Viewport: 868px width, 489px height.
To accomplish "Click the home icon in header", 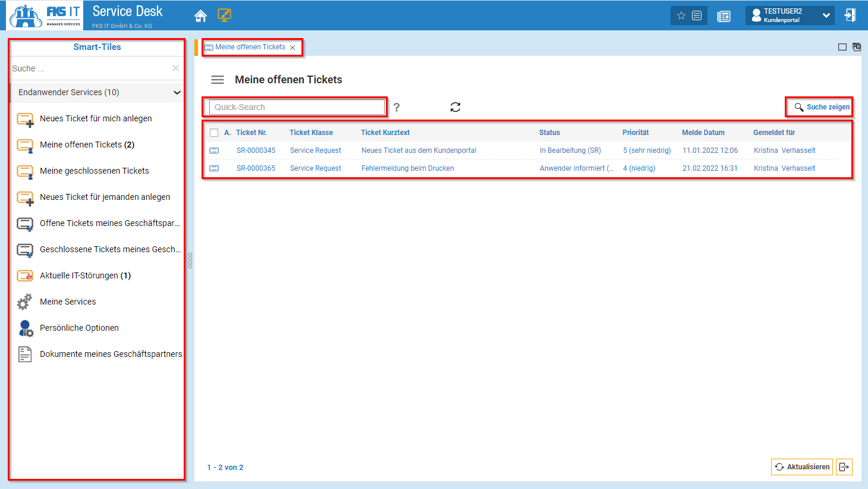I will (200, 16).
